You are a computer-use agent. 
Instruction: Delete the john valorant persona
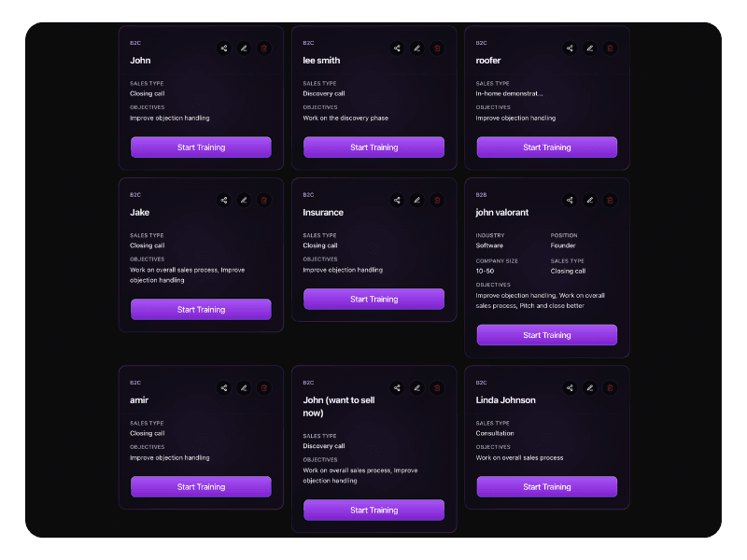coord(610,200)
